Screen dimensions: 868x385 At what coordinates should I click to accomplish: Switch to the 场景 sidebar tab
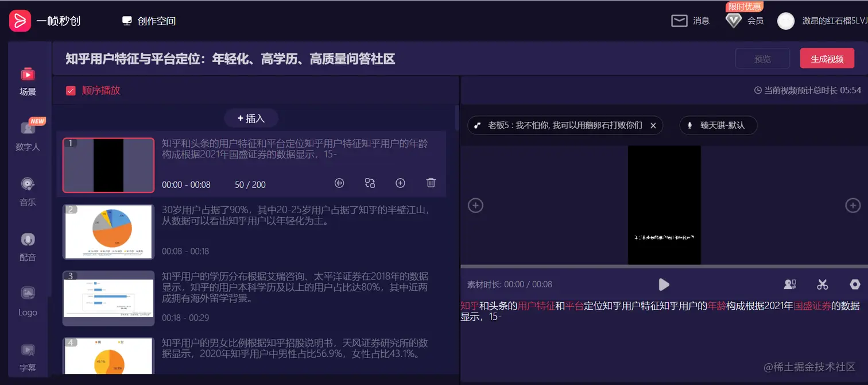(28, 82)
